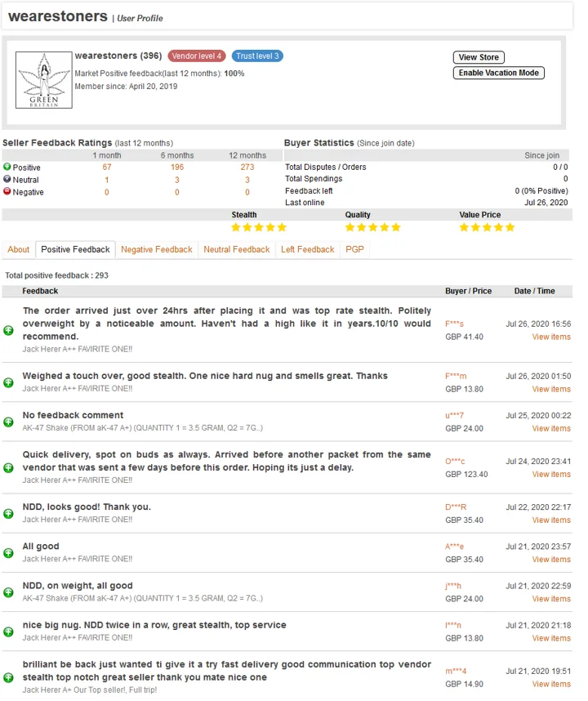This screenshot has height=701, width=588.
Task: Click the Stealth five-star rating
Action: coord(259,227)
